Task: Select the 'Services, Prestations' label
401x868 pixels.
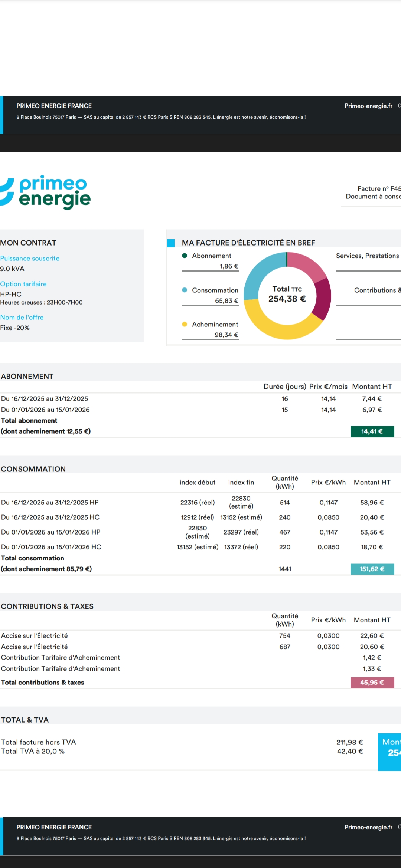Action: click(x=368, y=256)
